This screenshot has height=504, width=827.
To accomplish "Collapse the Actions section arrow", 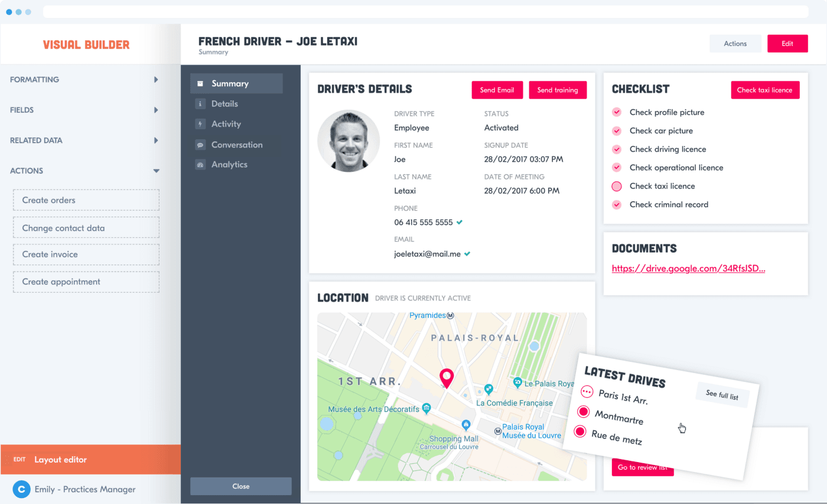I will click(x=156, y=171).
